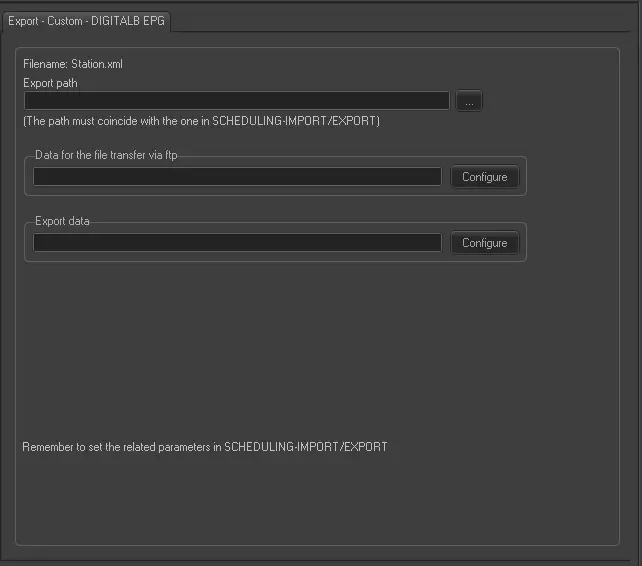Click the Export data group caption
Viewport: 642px width, 566px height.
point(62,221)
